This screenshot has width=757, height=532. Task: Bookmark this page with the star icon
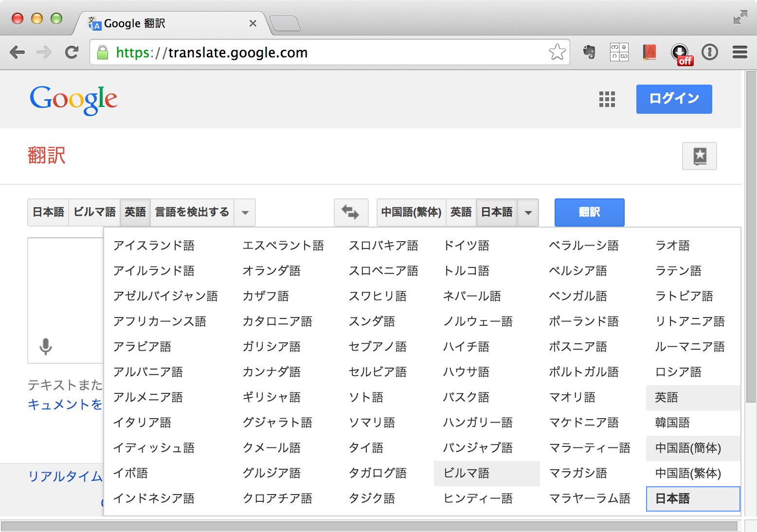click(557, 52)
